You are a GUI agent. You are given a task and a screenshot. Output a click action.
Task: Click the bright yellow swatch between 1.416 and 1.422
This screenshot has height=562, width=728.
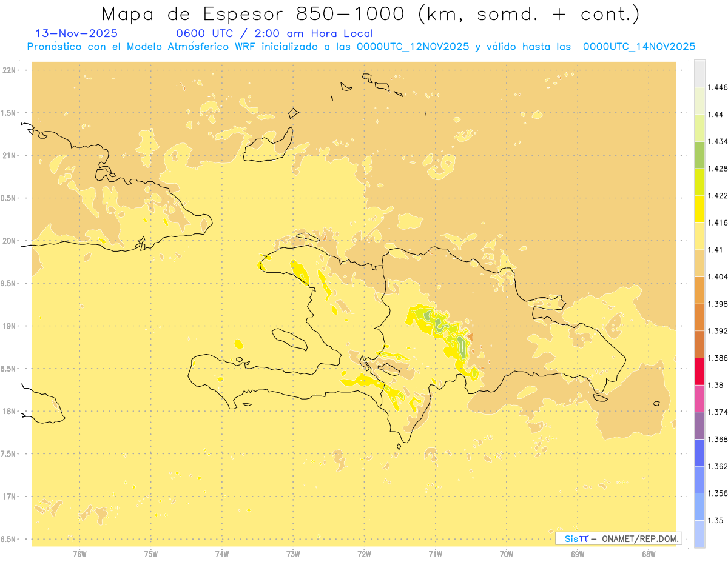tap(699, 209)
